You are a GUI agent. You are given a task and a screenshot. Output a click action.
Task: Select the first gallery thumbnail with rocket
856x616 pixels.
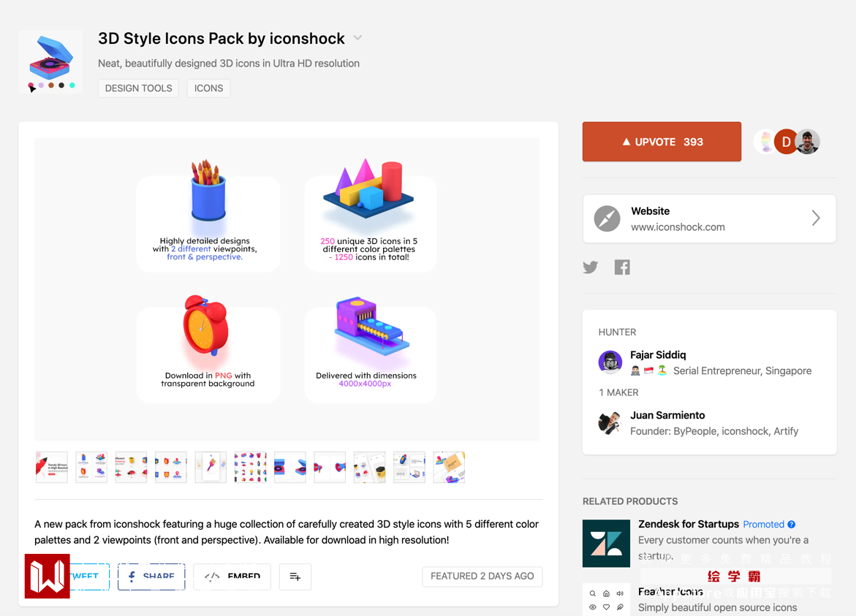click(52, 468)
